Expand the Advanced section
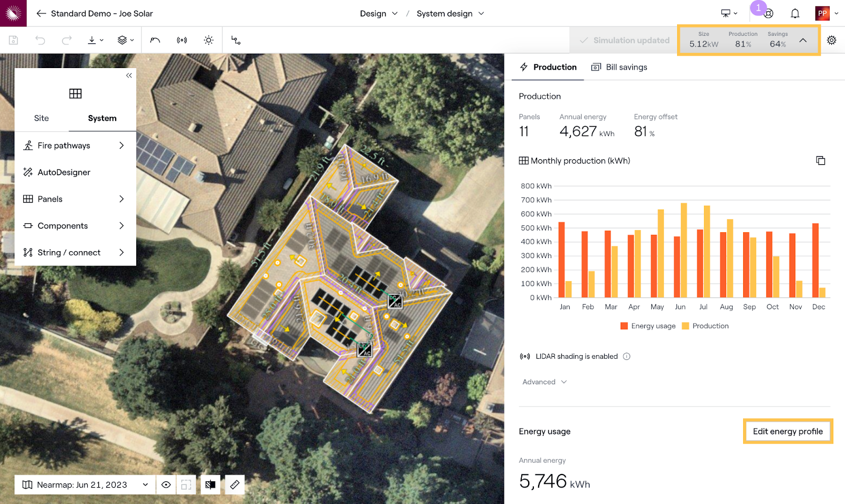This screenshot has width=845, height=504. [x=544, y=382]
